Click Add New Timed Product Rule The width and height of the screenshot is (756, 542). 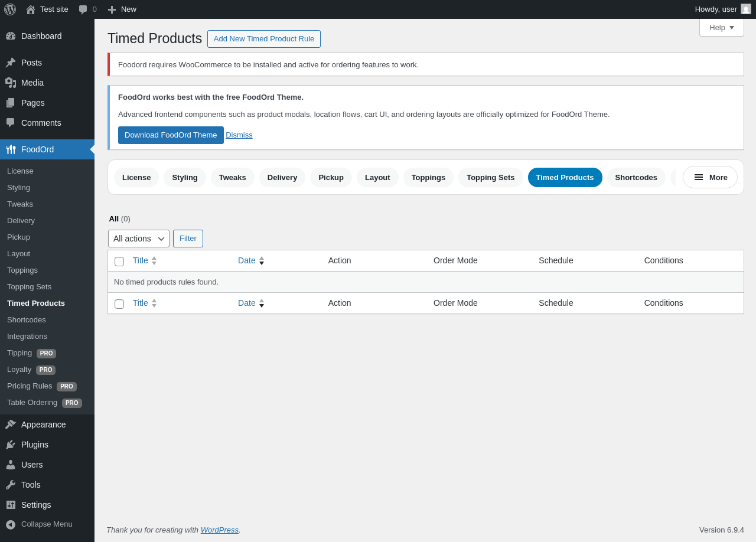pos(264,39)
